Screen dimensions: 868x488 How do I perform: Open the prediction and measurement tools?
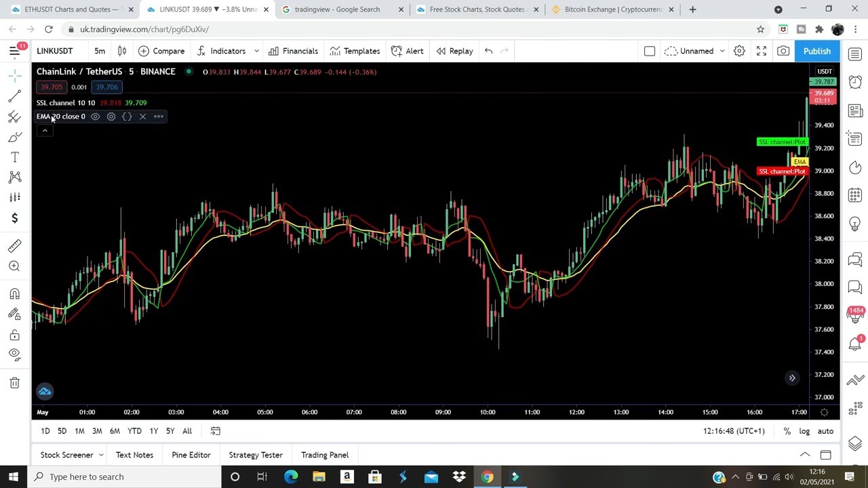click(x=14, y=197)
